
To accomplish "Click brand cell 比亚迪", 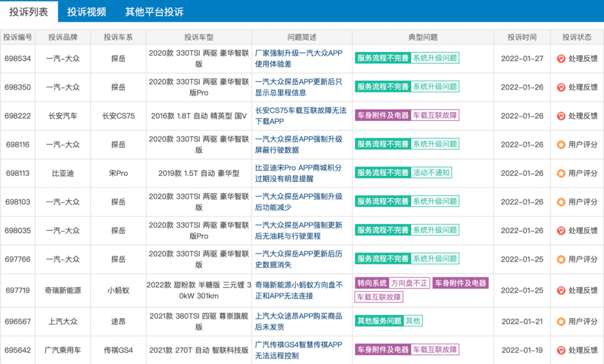I will pos(63,173).
